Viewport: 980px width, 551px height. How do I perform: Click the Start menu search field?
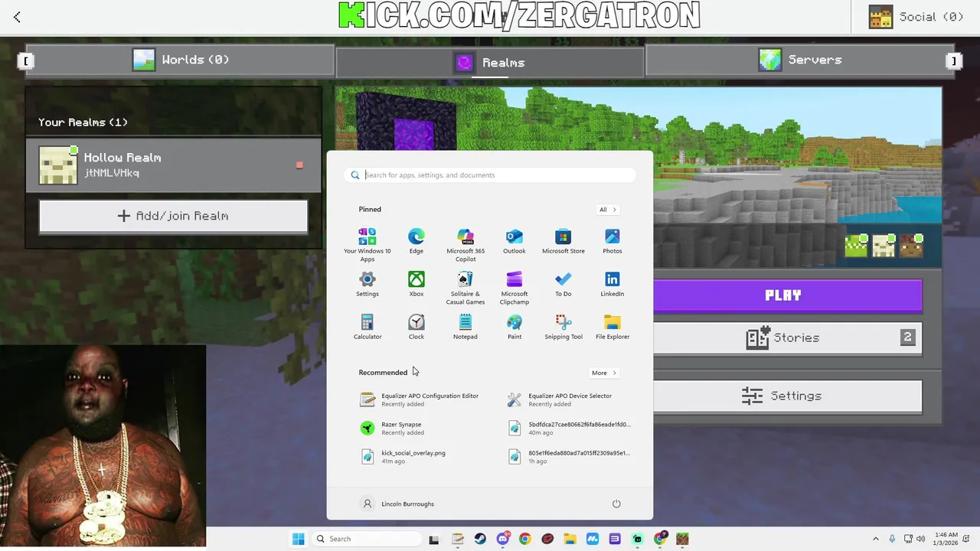(490, 175)
